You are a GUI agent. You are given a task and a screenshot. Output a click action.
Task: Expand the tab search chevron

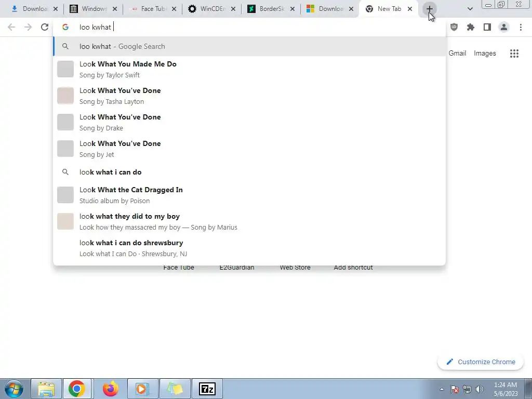tap(470, 9)
